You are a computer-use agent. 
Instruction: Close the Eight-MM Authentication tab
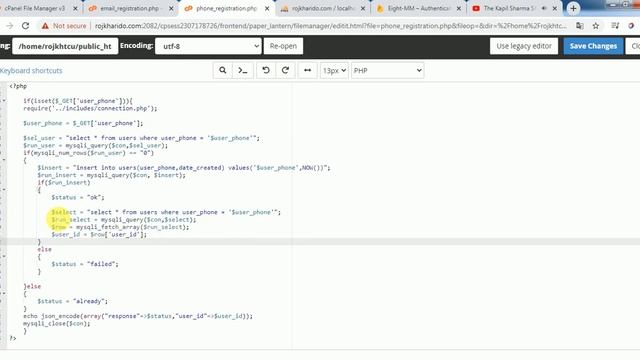(x=459, y=8)
